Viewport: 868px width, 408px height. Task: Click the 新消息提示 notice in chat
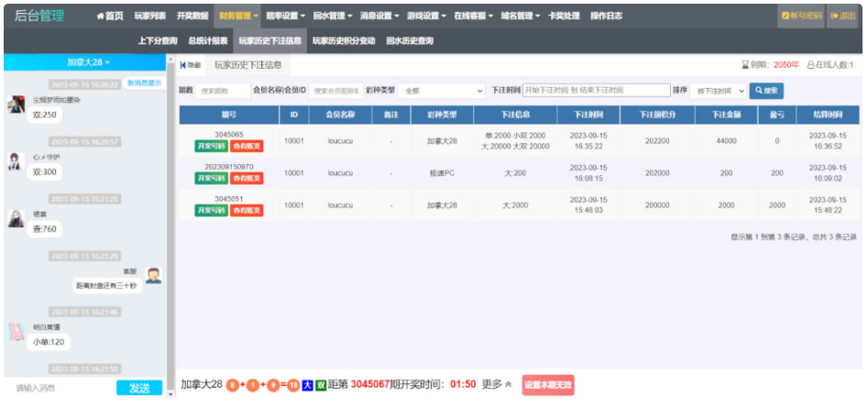point(145,83)
